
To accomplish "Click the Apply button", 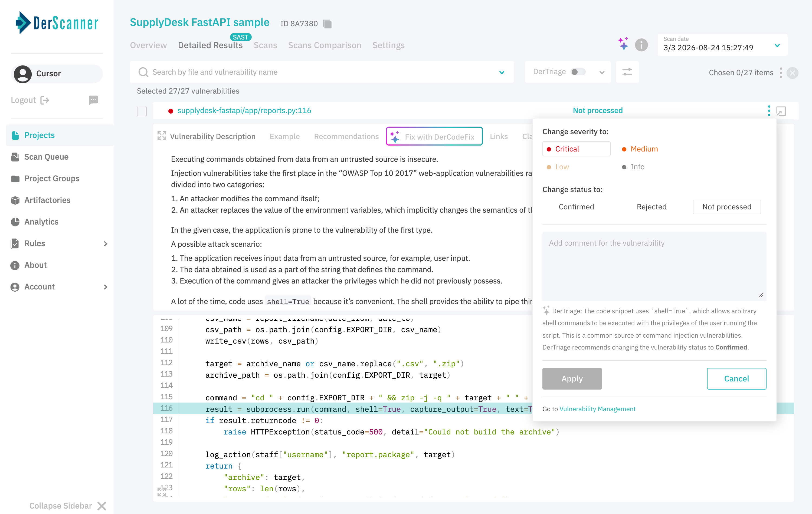I will 572,379.
